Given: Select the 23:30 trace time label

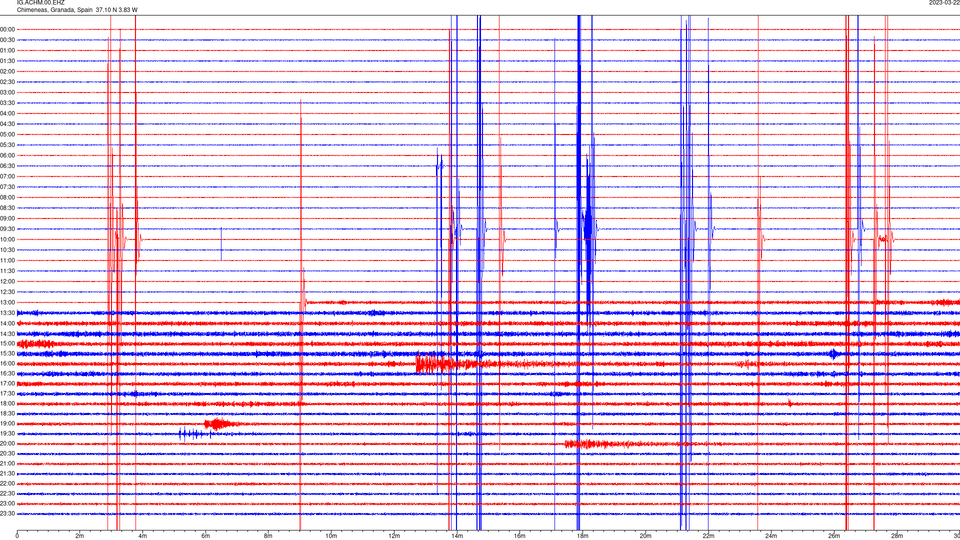Looking at the screenshot, I should coord(7,514).
